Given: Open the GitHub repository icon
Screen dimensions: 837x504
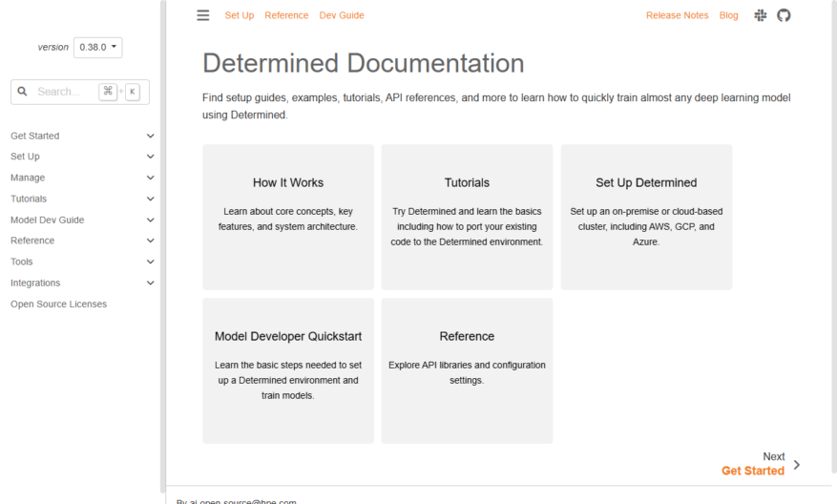Looking at the screenshot, I should click(x=784, y=15).
